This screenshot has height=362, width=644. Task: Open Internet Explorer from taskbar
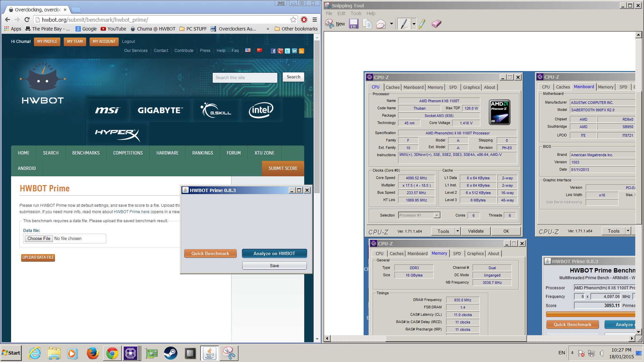tap(35, 353)
